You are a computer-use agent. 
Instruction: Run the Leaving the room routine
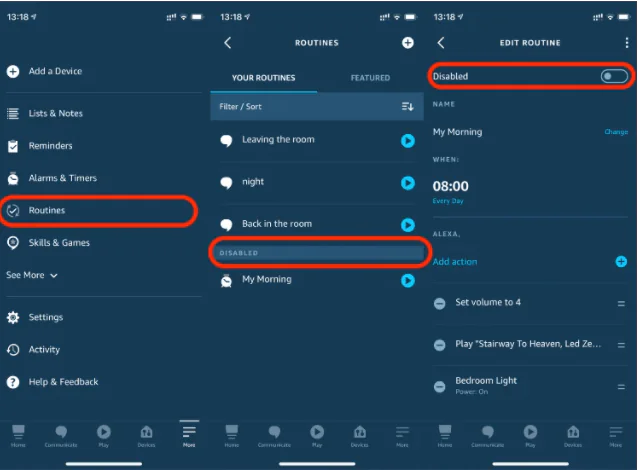(408, 141)
